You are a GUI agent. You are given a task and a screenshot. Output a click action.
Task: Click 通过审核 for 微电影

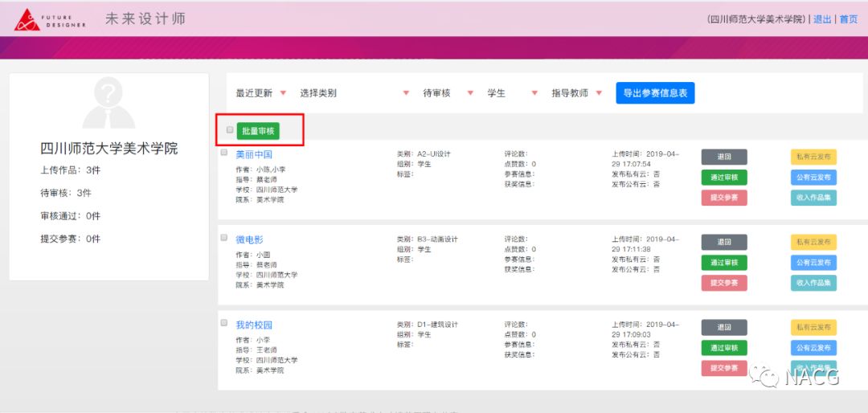click(724, 263)
